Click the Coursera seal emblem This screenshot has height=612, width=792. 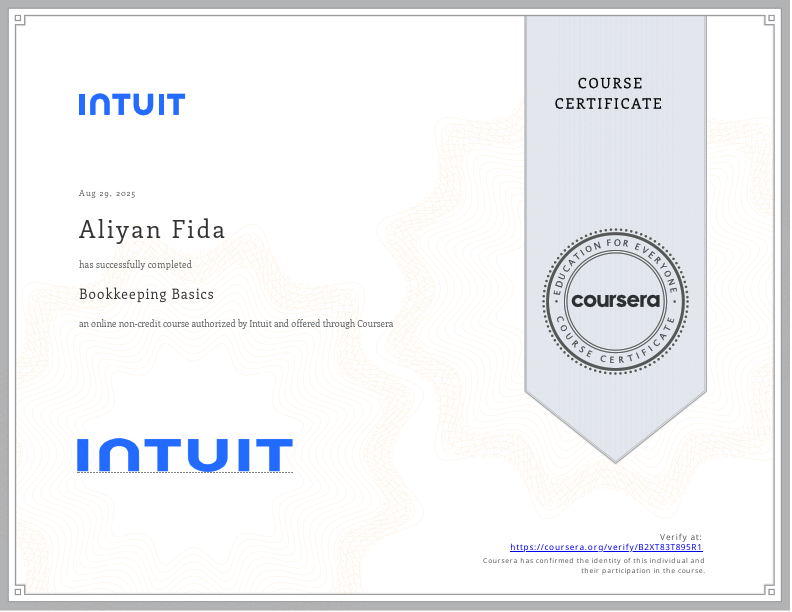tap(615, 301)
